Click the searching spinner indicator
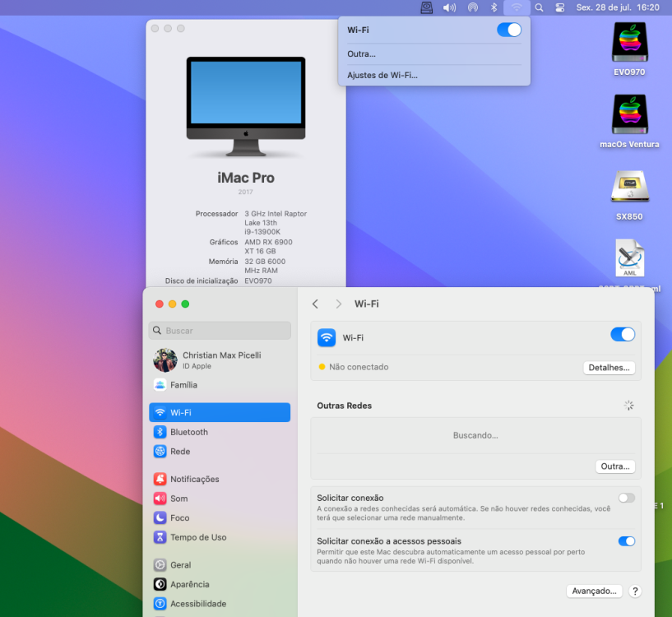The width and height of the screenshot is (672, 617). tap(628, 406)
